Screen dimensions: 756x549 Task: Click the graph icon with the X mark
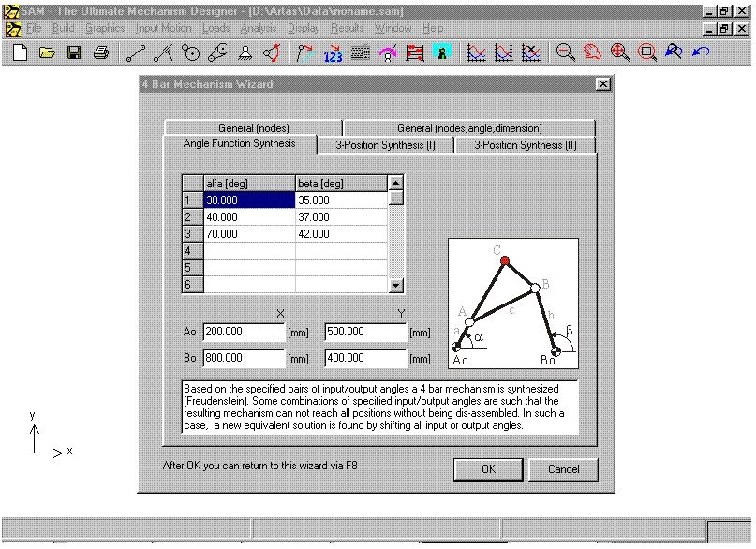[x=530, y=52]
